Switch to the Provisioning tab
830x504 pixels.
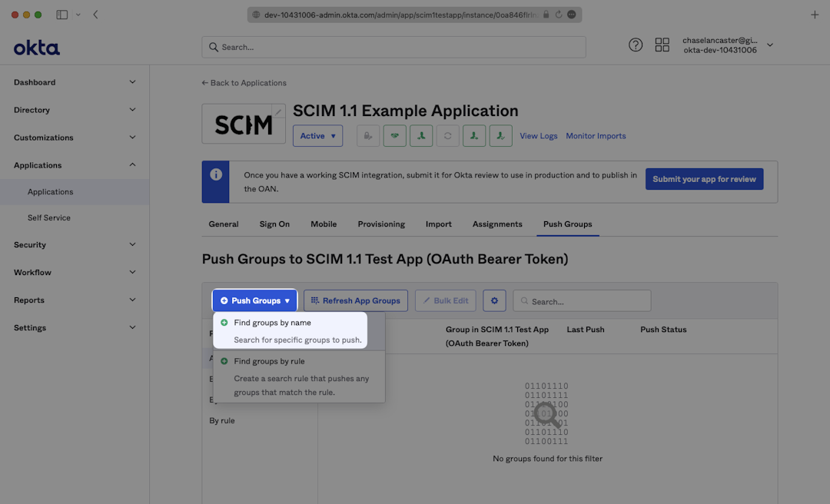click(381, 224)
